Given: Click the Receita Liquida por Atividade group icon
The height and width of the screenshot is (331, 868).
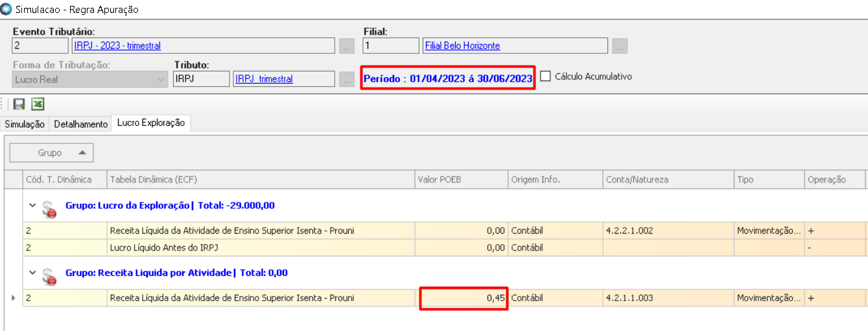Looking at the screenshot, I should pos(49,276).
